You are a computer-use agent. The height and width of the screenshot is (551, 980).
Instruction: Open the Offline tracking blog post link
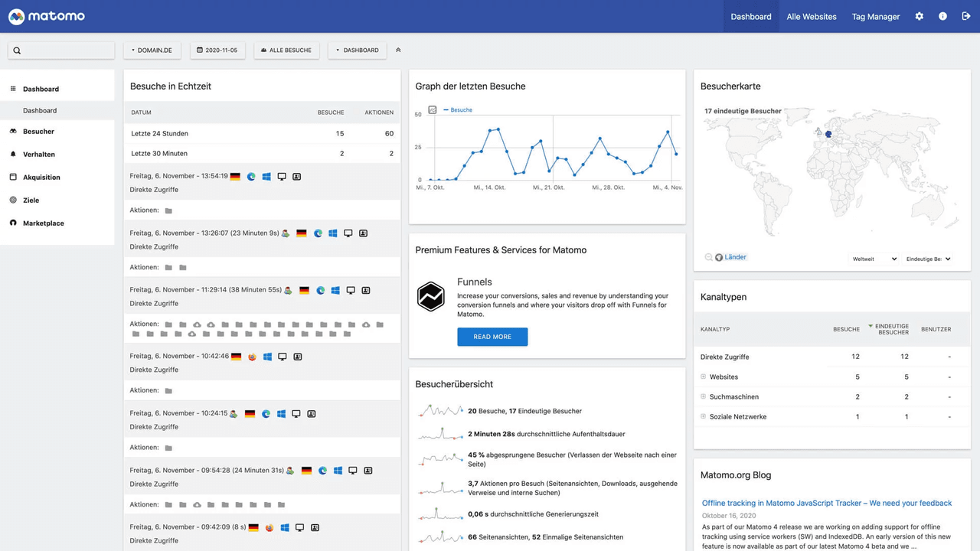click(827, 503)
